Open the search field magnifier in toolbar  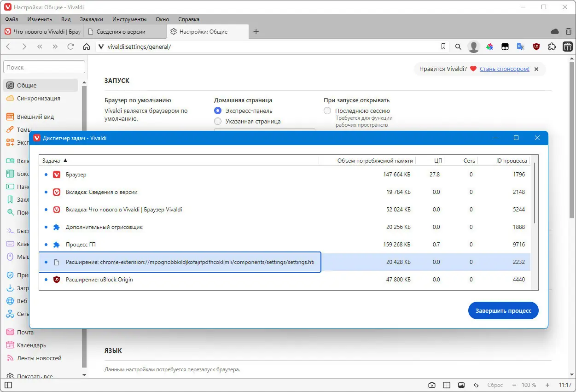click(x=458, y=47)
